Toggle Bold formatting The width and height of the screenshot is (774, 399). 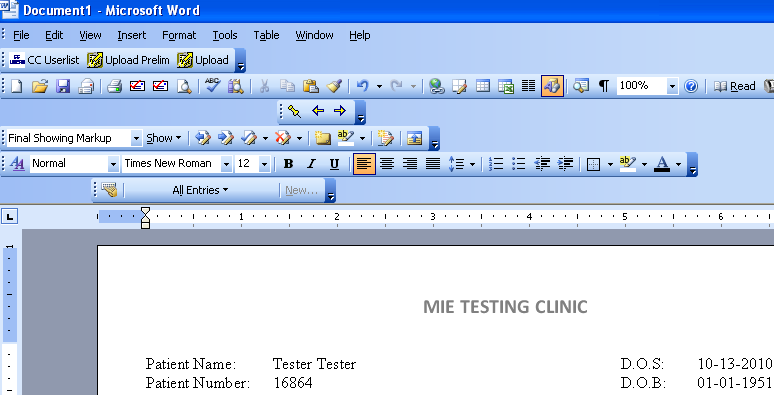(x=288, y=164)
